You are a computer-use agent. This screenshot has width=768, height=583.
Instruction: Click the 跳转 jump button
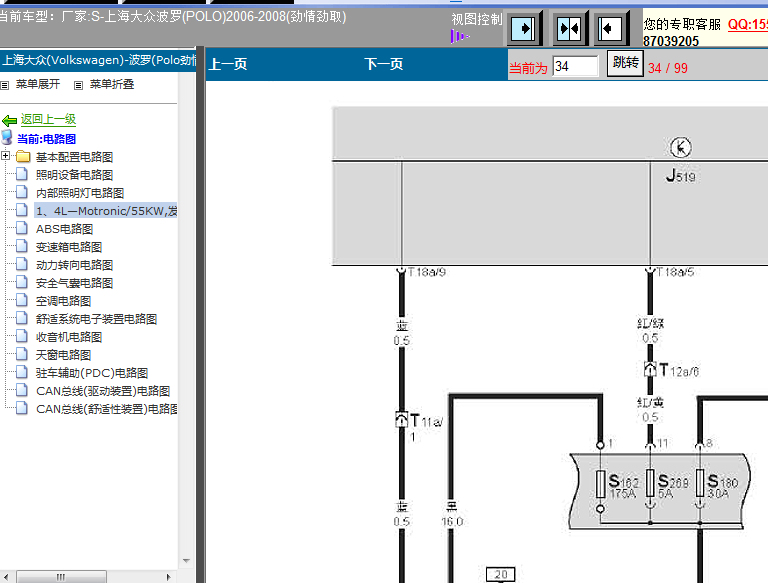(x=625, y=63)
